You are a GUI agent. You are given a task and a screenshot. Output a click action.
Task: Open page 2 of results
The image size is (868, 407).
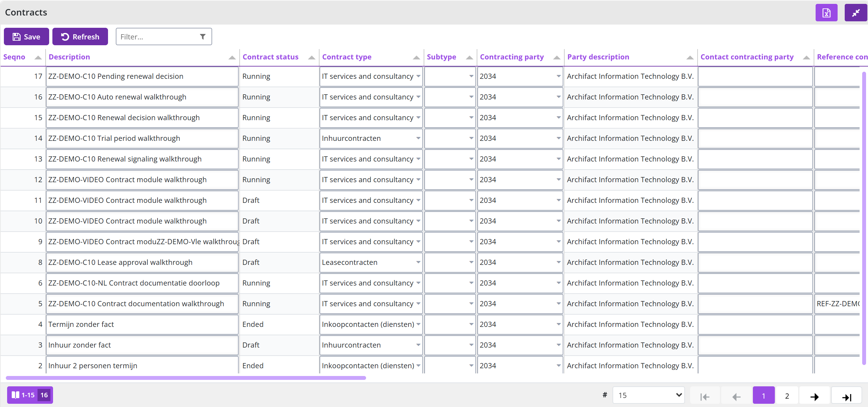[x=787, y=396]
